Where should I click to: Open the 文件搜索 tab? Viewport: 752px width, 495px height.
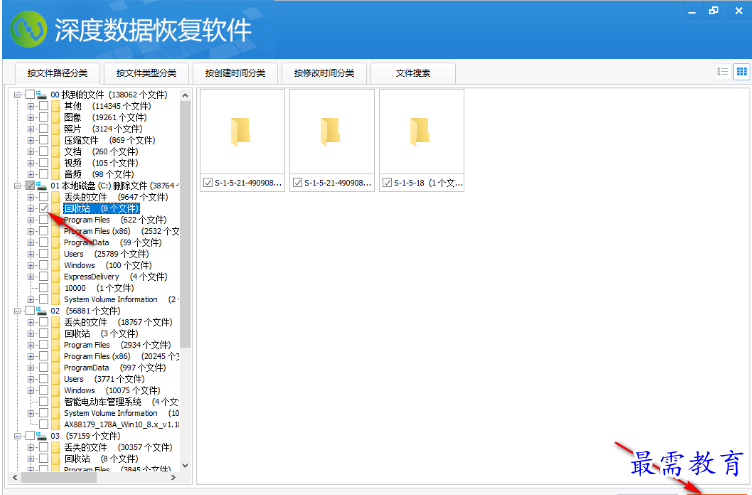pos(413,73)
